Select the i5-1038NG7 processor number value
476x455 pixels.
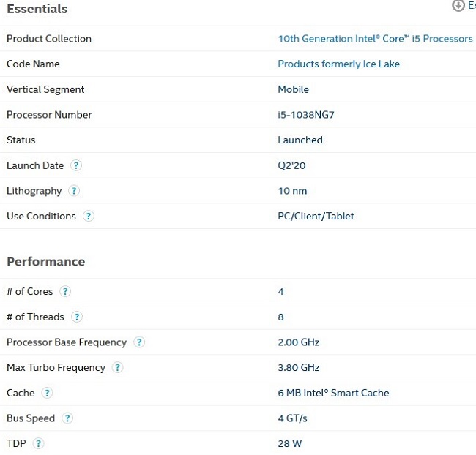point(306,115)
